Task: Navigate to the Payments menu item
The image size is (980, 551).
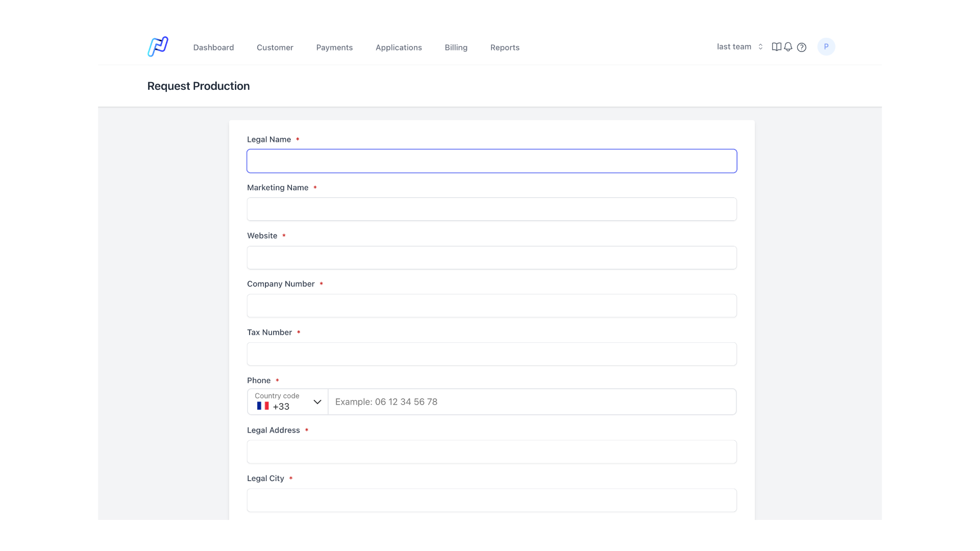Action: coord(334,47)
